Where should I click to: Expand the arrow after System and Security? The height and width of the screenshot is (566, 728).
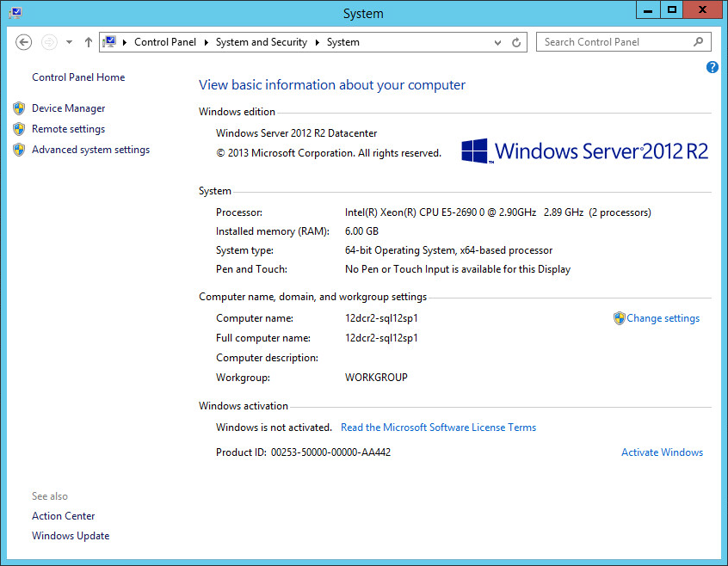pos(318,42)
